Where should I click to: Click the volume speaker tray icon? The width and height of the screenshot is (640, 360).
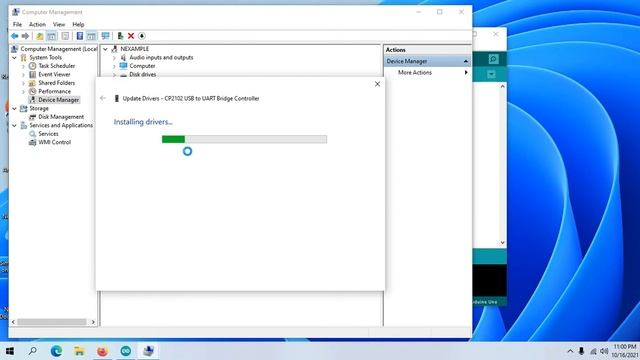(x=604, y=351)
